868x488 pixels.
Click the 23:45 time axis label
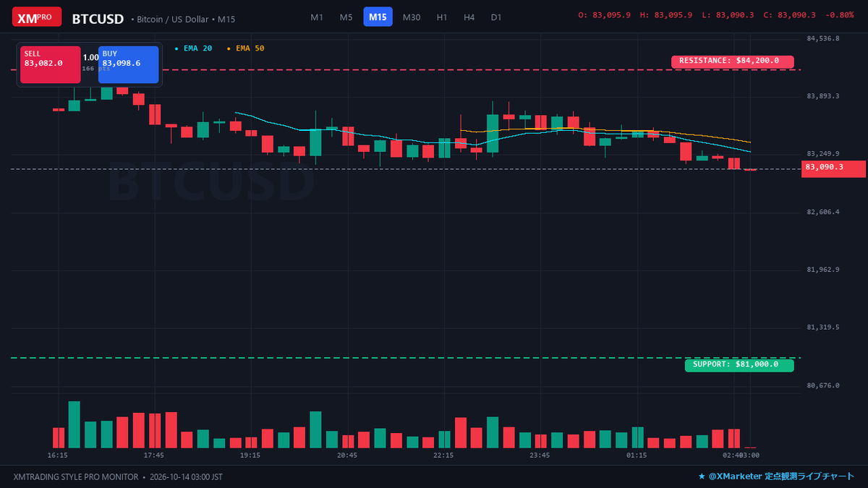[x=540, y=455]
